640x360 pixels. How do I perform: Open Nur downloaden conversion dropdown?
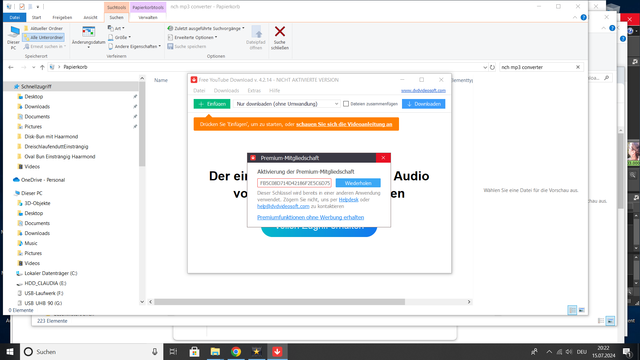coord(287,104)
